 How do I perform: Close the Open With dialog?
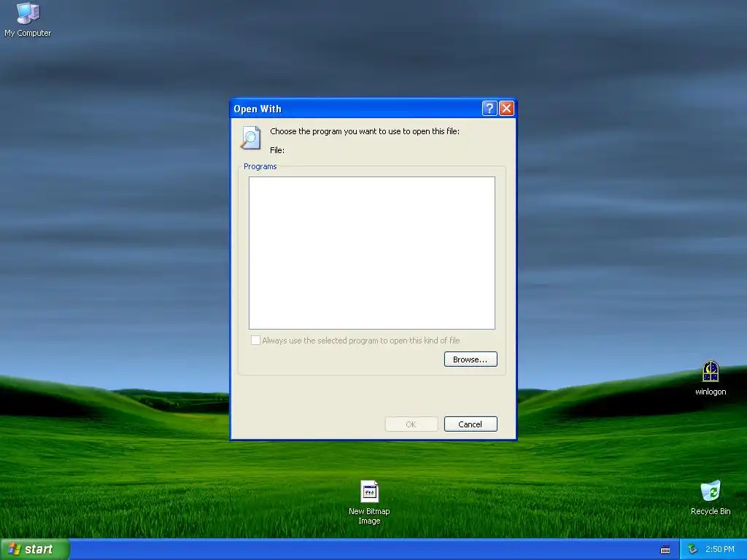tap(506, 109)
